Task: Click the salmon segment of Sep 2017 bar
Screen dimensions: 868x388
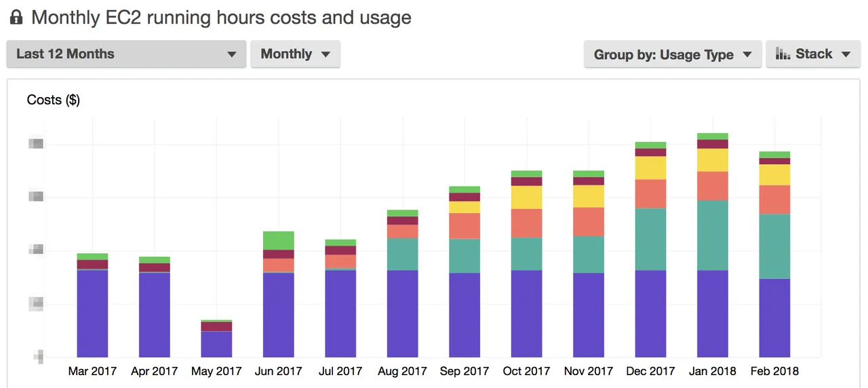Action: pos(465,226)
